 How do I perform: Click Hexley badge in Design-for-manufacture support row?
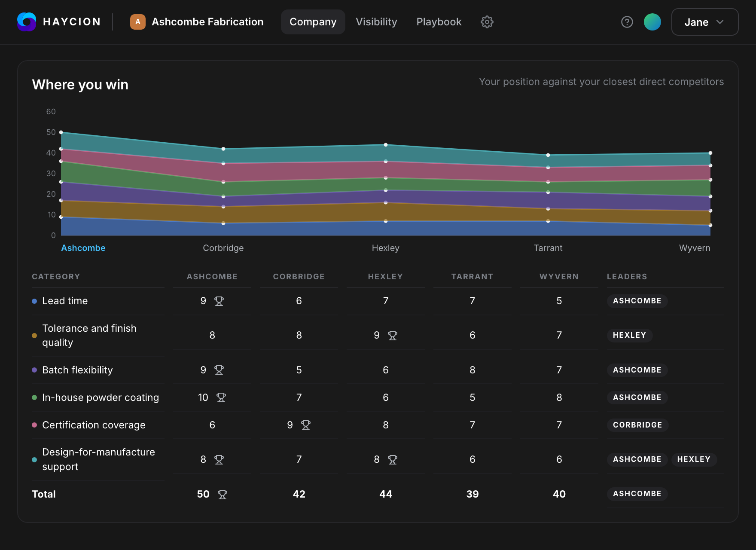point(694,459)
